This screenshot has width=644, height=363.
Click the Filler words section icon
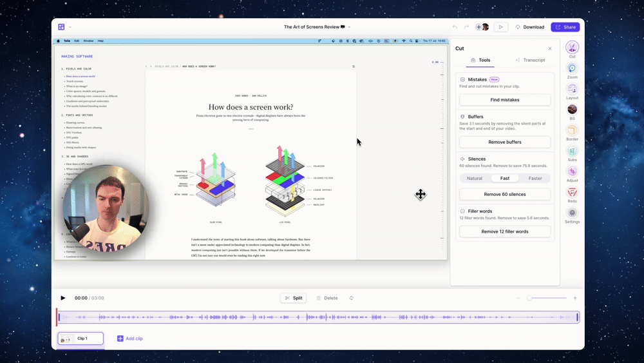[462, 211]
